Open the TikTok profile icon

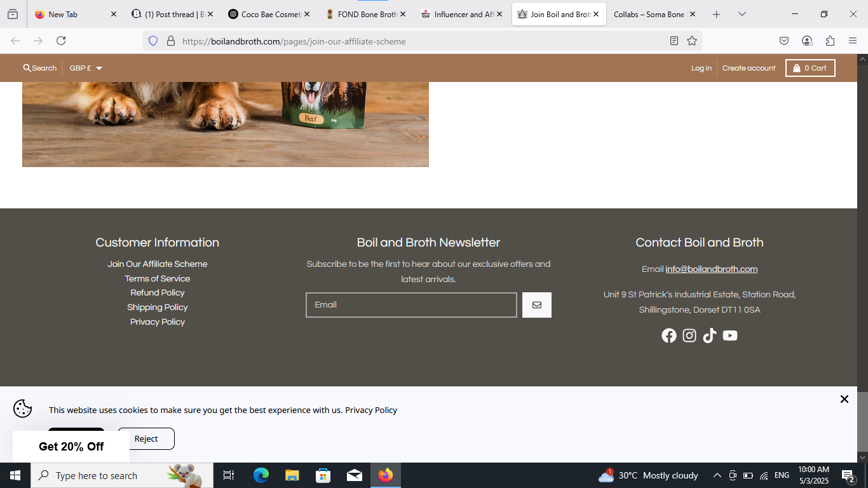(710, 335)
